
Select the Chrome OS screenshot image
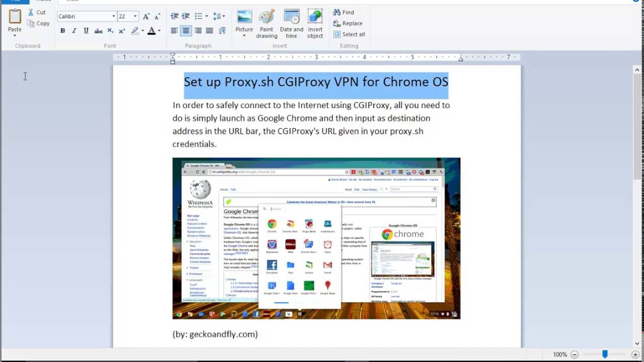(x=316, y=238)
